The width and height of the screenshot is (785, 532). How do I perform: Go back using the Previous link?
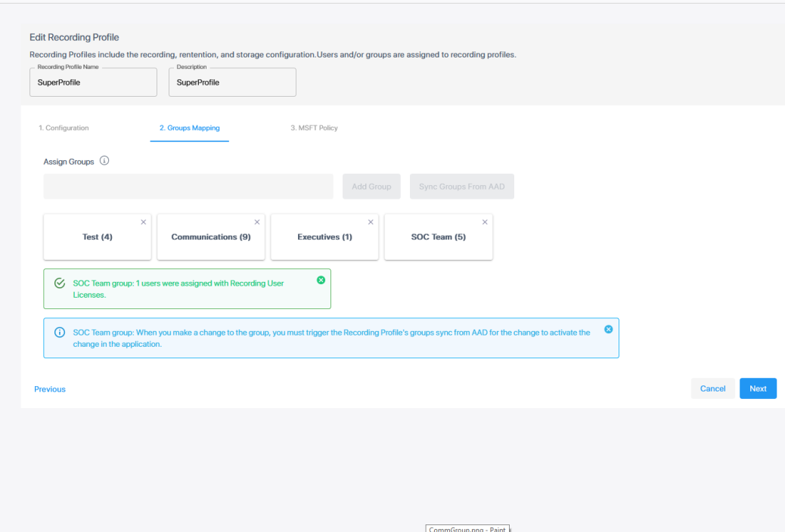click(50, 389)
